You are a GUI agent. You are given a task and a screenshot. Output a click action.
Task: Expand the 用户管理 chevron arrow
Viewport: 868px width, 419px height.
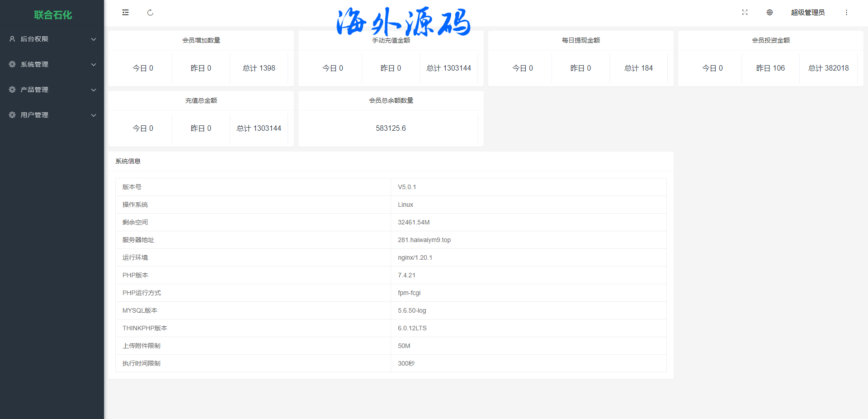pyautogui.click(x=94, y=115)
